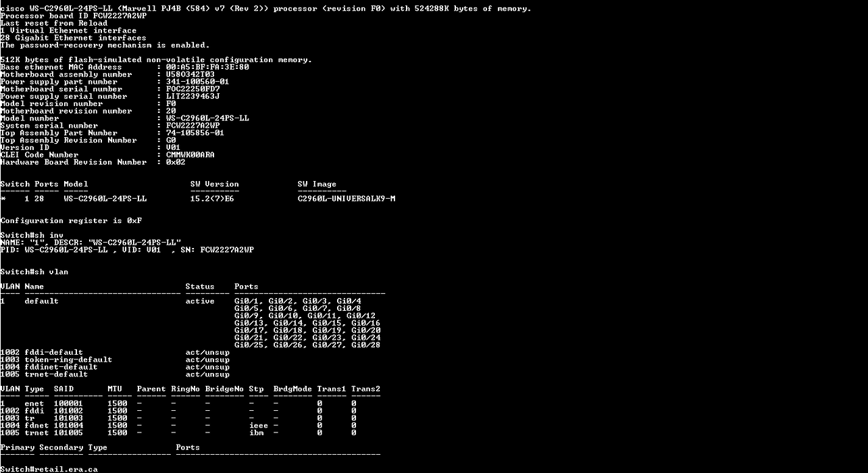This screenshot has height=473, width=868.
Task: Select 'fddinet-default' VLAN row
Action: (115, 367)
